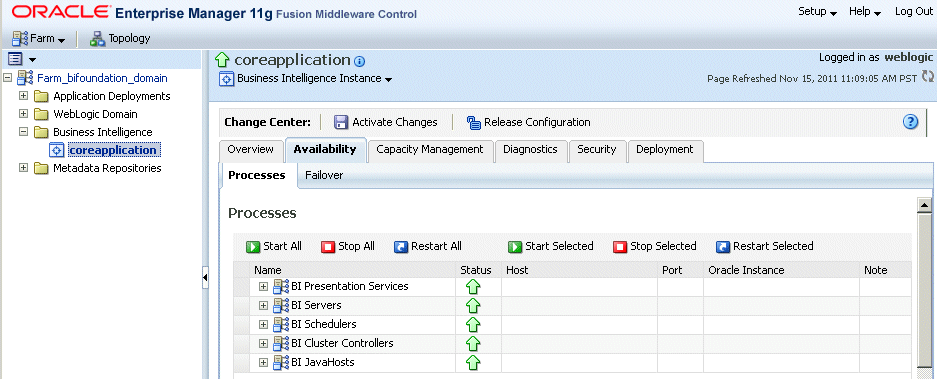Collapse the Farm_bifoundation_domain node
This screenshot has width=937, height=379.
[7, 78]
